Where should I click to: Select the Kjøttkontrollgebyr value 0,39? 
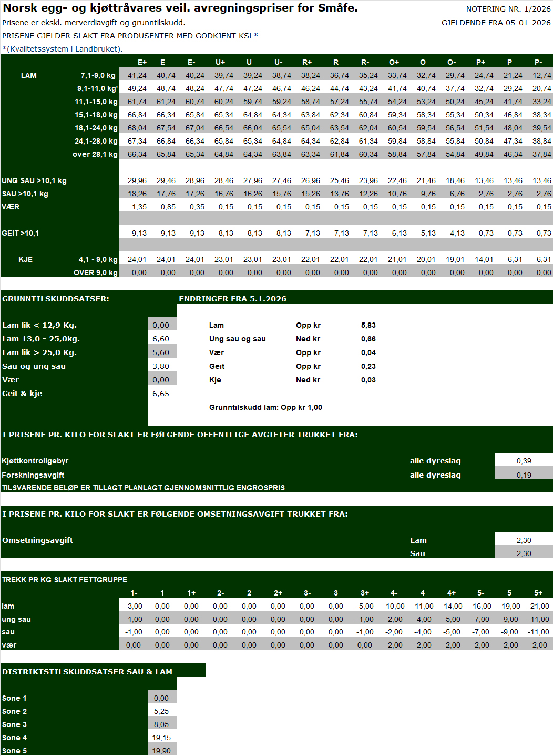(524, 461)
